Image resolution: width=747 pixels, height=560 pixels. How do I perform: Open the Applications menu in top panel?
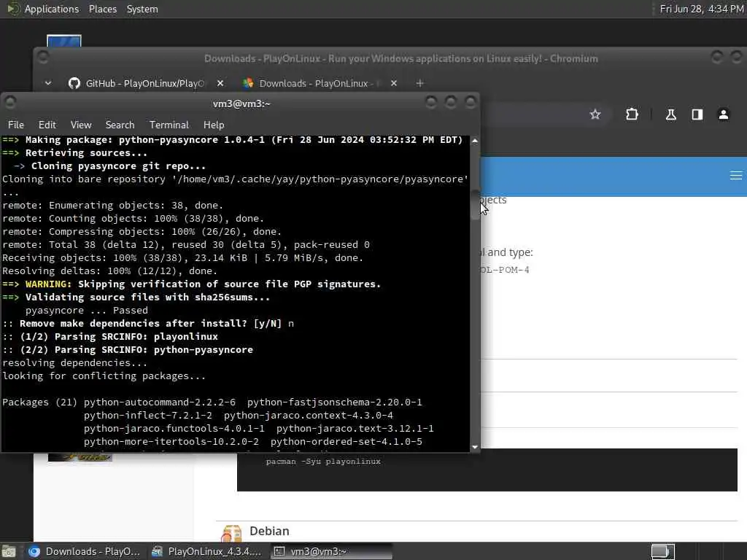coord(52,9)
